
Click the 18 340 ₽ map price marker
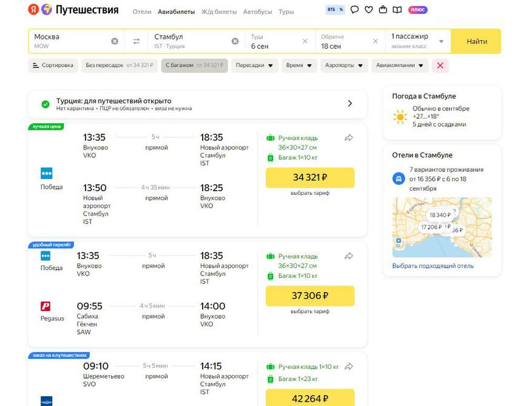click(x=440, y=215)
